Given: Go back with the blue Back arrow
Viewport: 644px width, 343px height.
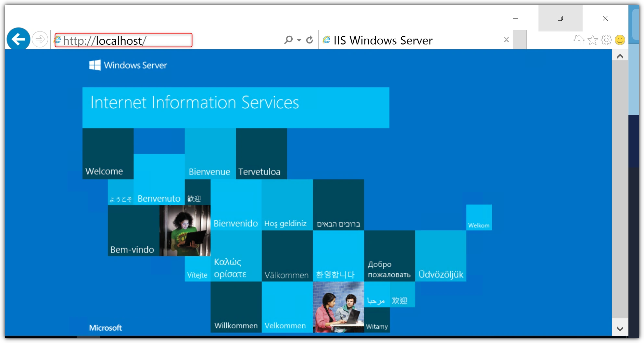Looking at the screenshot, I should click(x=19, y=39).
